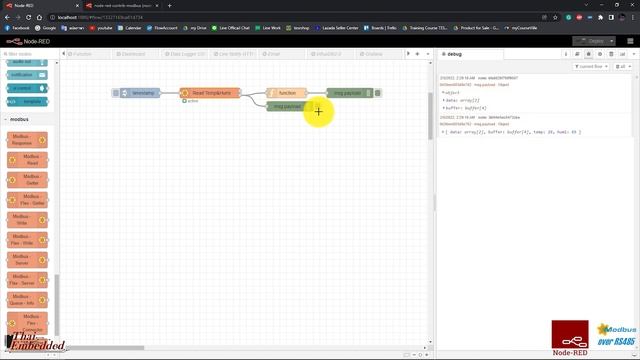
Task: Open a new browser tab
Action: coord(169,6)
